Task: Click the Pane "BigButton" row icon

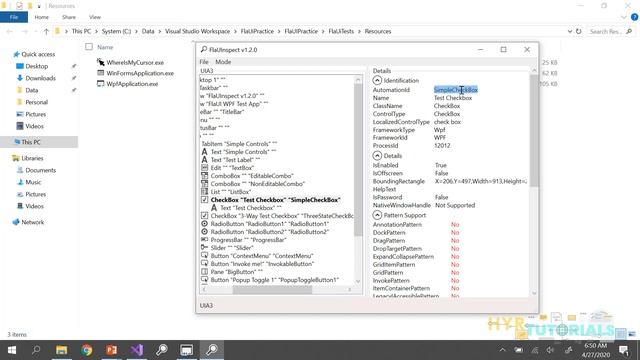Action: pos(204,272)
